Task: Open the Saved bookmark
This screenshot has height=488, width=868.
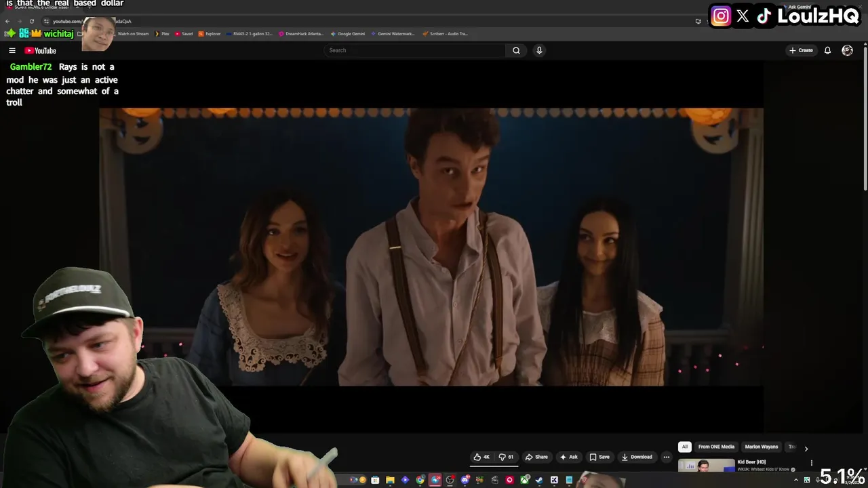Action: (184, 34)
